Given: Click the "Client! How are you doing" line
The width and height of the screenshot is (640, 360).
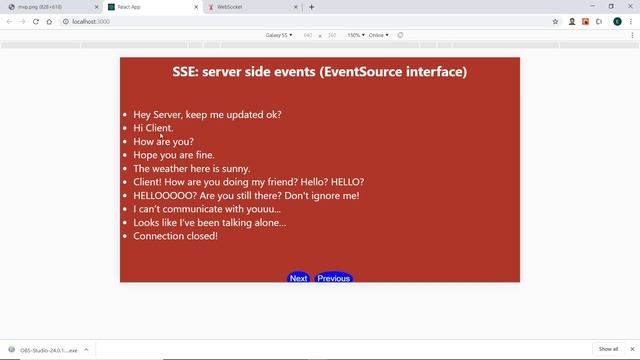Looking at the screenshot, I should (x=249, y=182).
